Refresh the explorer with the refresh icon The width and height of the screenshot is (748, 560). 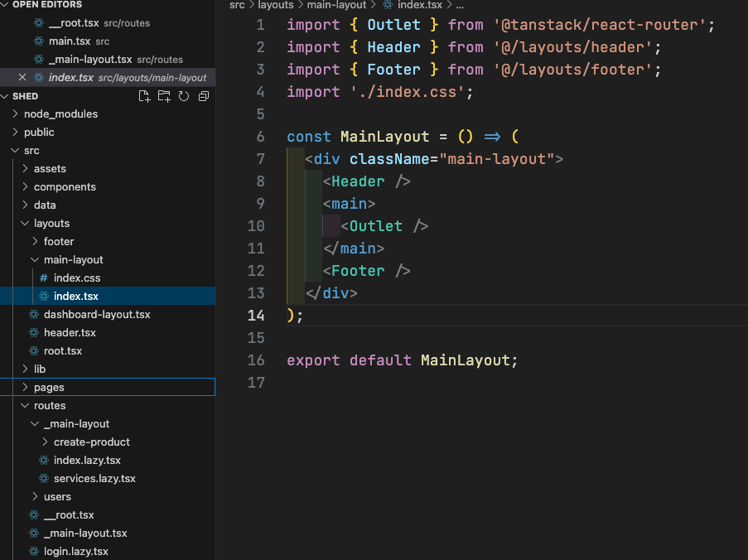[184, 96]
